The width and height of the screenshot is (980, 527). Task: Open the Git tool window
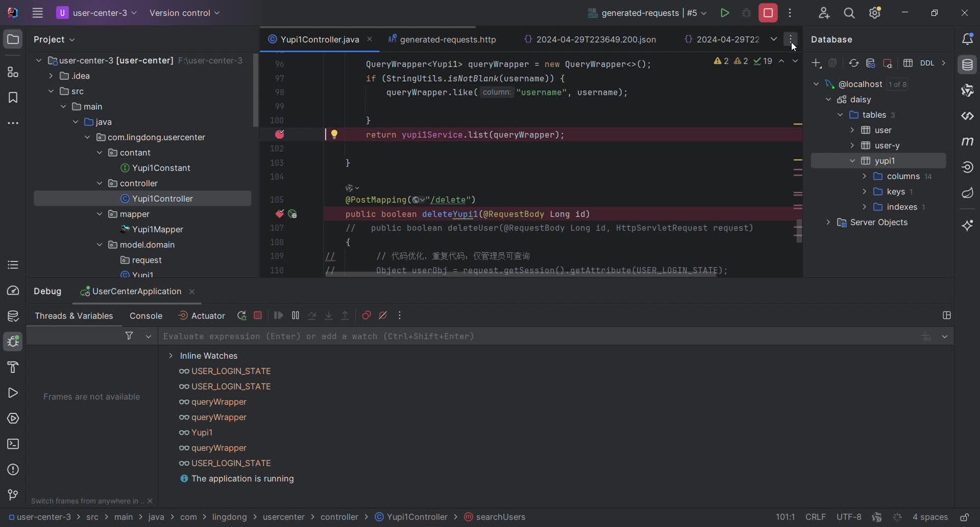(13, 495)
